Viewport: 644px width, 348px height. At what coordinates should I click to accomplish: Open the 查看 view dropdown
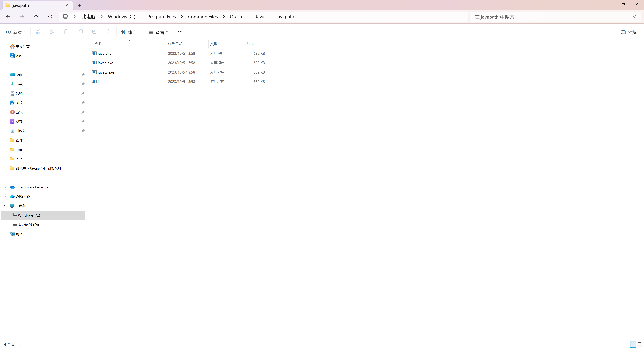click(158, 32)
